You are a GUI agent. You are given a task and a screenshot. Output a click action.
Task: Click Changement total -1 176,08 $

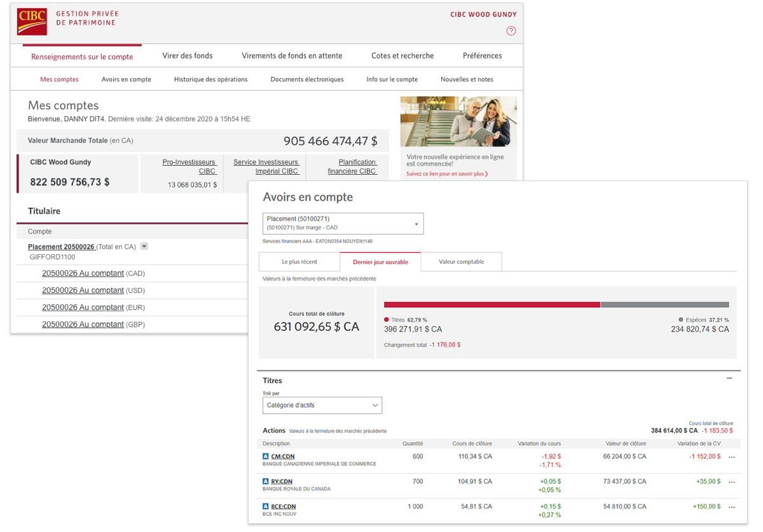pos(422,344)
